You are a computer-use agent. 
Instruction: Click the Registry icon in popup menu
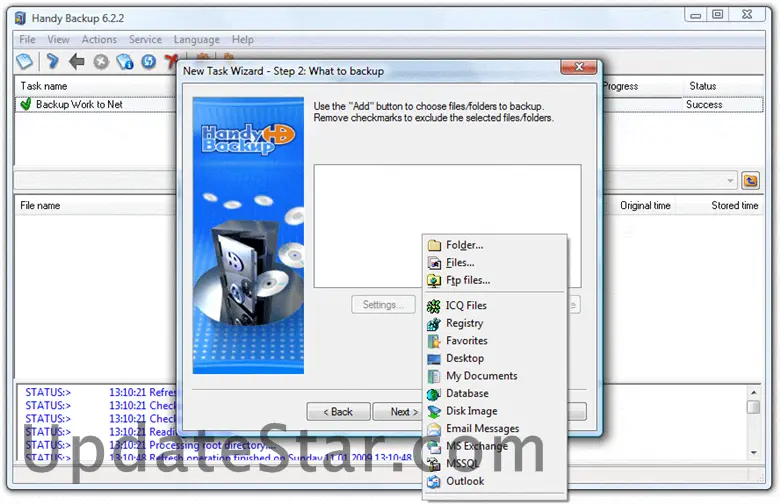(434, 323)
